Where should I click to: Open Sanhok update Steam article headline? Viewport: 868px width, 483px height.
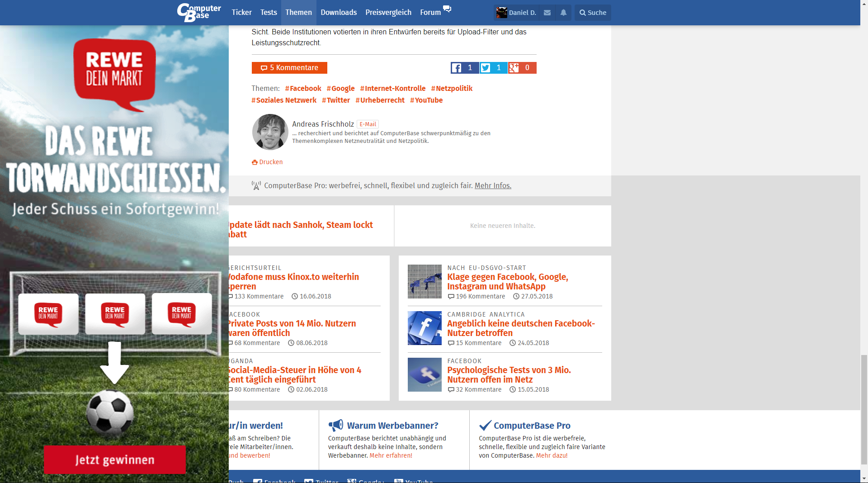click(300, 230)
